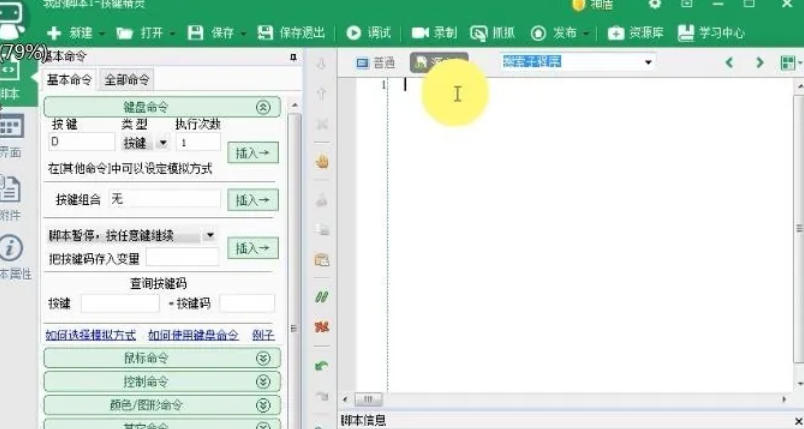Switch to the 全部命令 tab
Viewport: 804px width, 429px height.
click(127, 80)
